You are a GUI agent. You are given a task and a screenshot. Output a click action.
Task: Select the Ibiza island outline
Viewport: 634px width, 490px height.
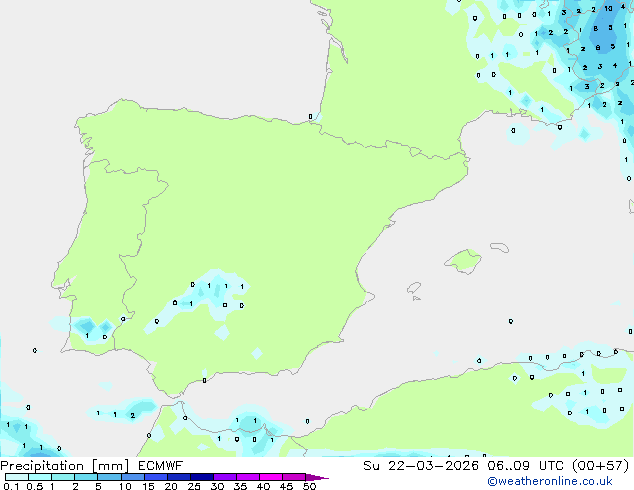[x=414, y=288]
